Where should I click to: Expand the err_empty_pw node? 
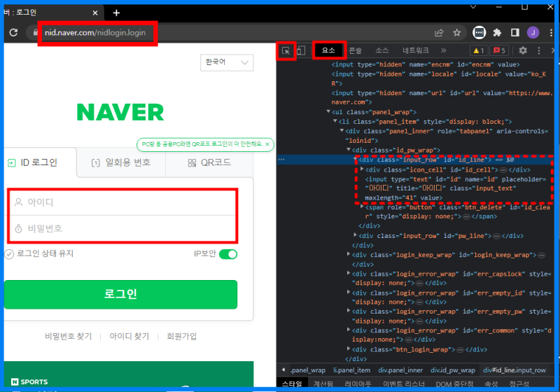(348, 311)
